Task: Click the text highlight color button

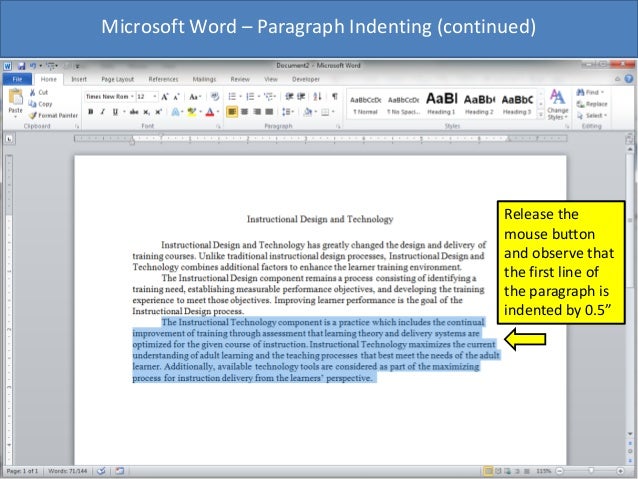Action: point(191,112)
